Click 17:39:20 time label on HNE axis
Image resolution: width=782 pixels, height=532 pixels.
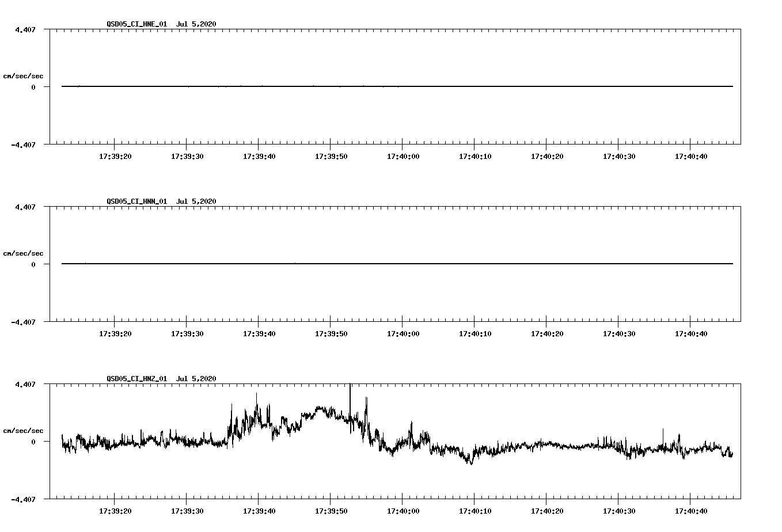click(x=115, y=156)
